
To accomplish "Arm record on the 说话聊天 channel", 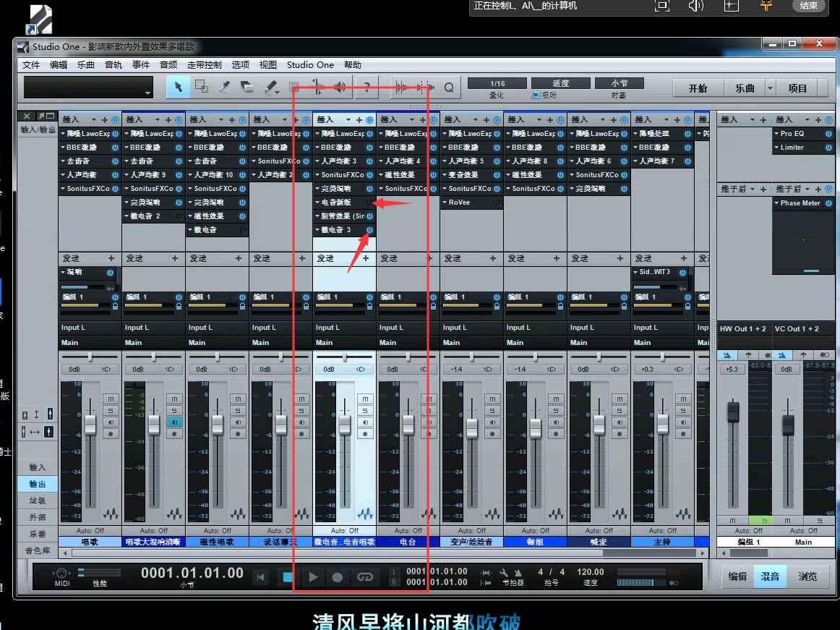I will (301, 434).
